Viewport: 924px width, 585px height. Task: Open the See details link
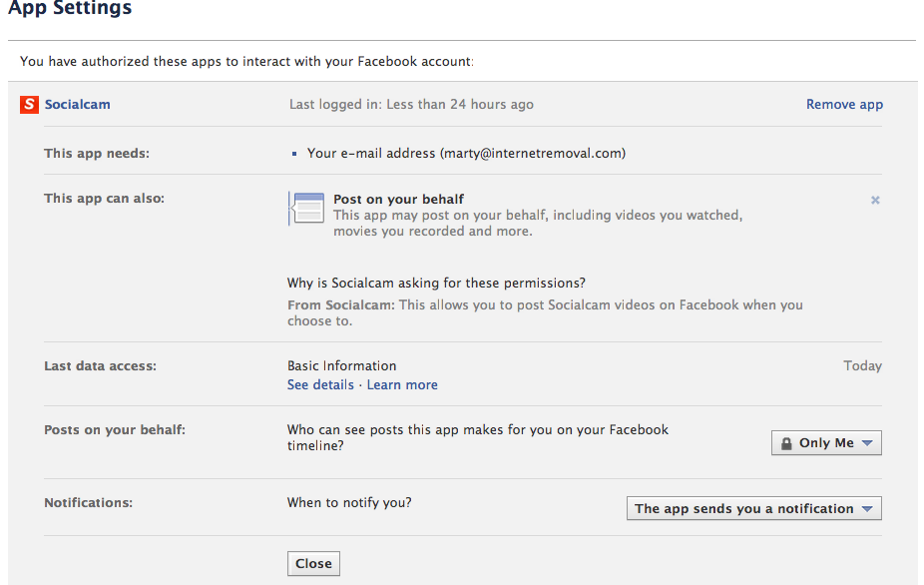point(320,384)
